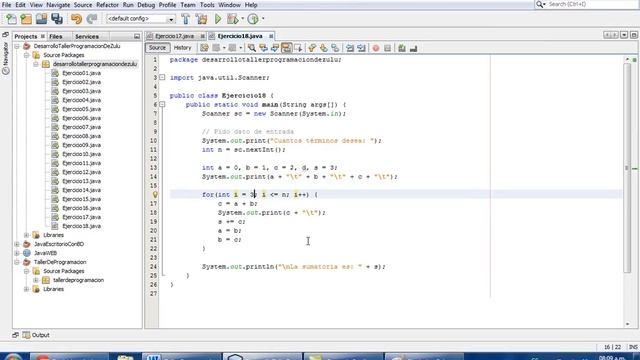Click the Redo arrow icon

(92, 19)
